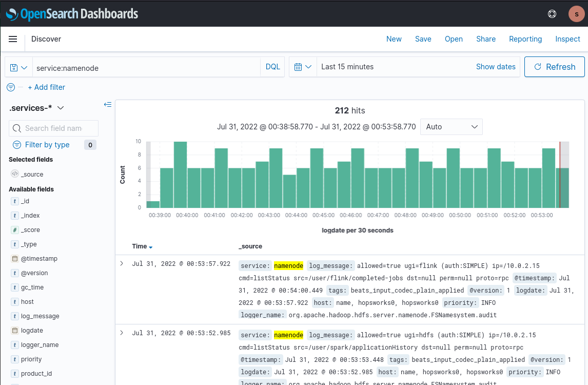
Task: Toggle Show dates in the time picker
Action: (496, 66)
